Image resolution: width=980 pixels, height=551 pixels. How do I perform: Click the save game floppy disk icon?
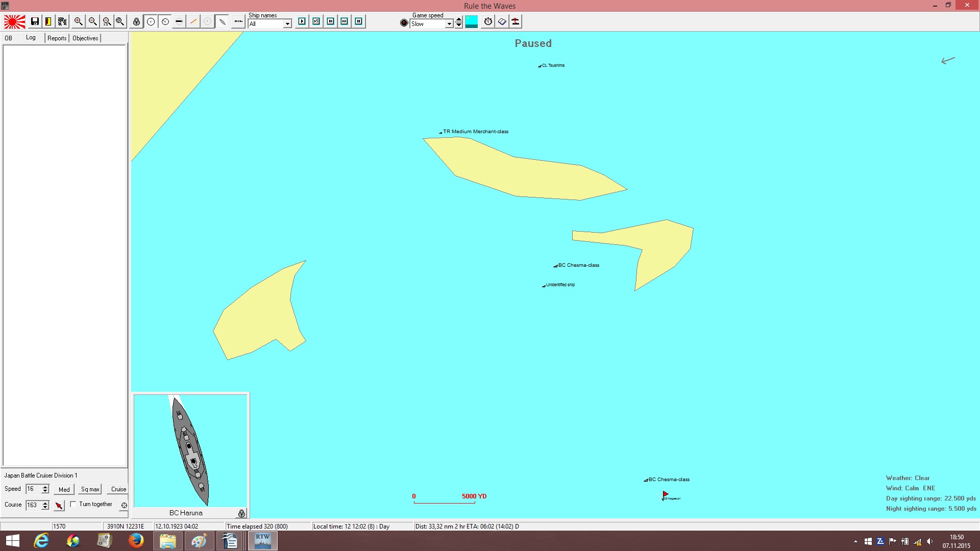[x=35, y=21]
